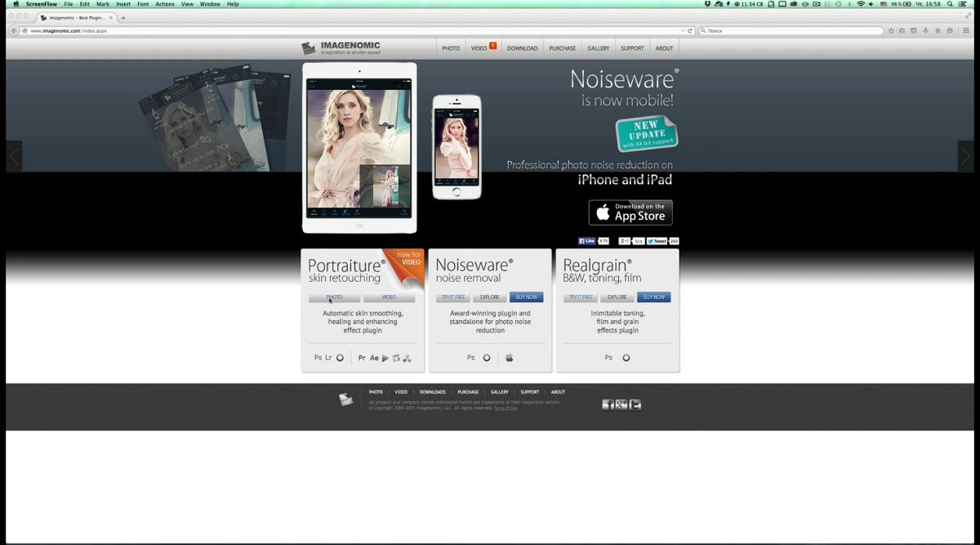Click Apple logo icon under Noiseware
Viewport: 980px width, 545px height.
[x=510, y=358]
